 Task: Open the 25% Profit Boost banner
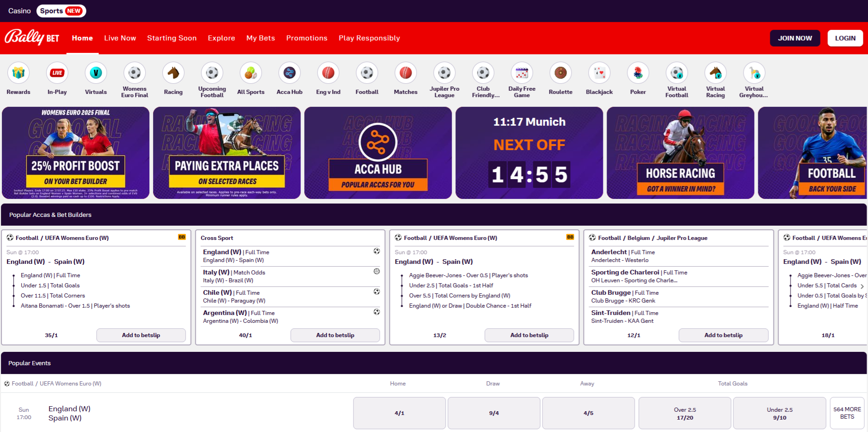click(x=76, y=153)
